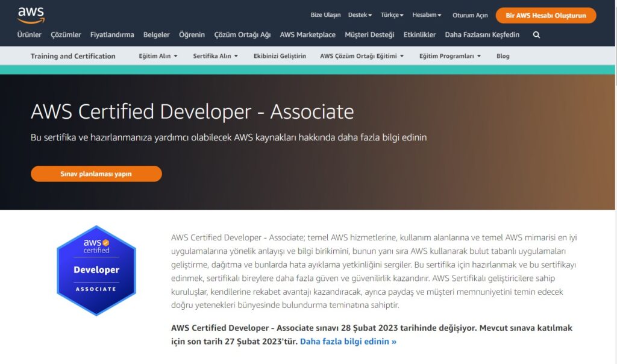
Task: Click the subtitle beginning 'Bu sertifika ve hazırlanmanıza'
Action: pos(228,137)
